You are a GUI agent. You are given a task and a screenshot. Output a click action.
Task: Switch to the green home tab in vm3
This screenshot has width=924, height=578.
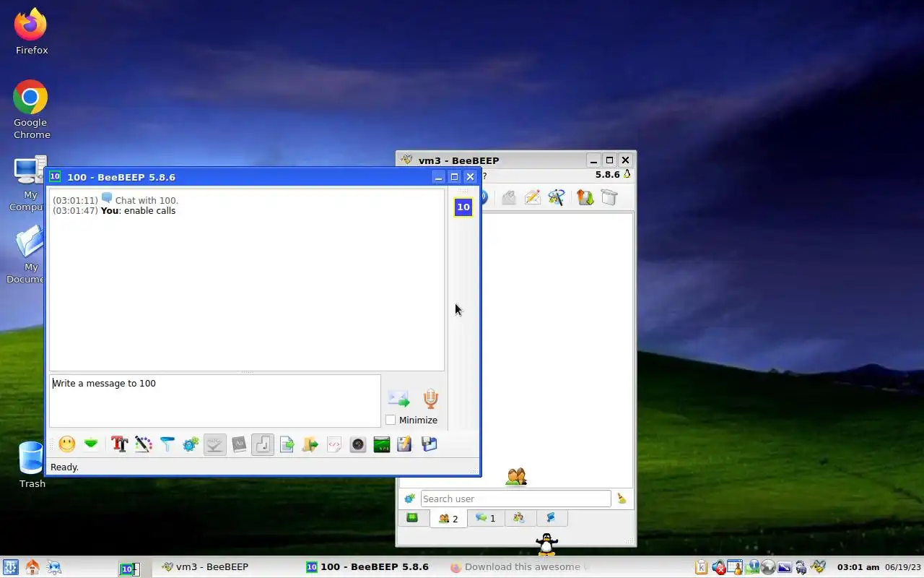point(412,518)
